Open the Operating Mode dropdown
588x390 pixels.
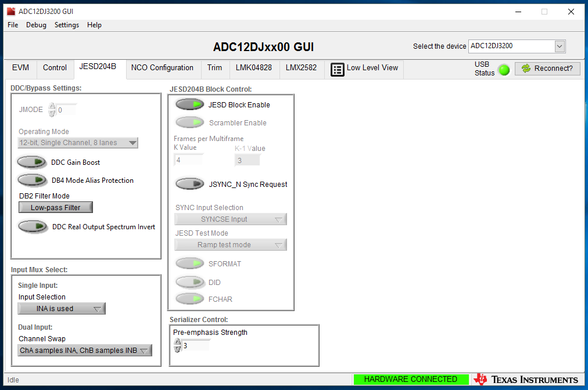[x=78, y=143]
